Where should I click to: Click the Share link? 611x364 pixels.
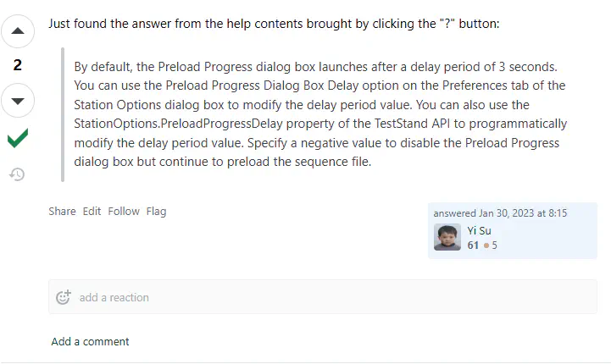point(62,212)
